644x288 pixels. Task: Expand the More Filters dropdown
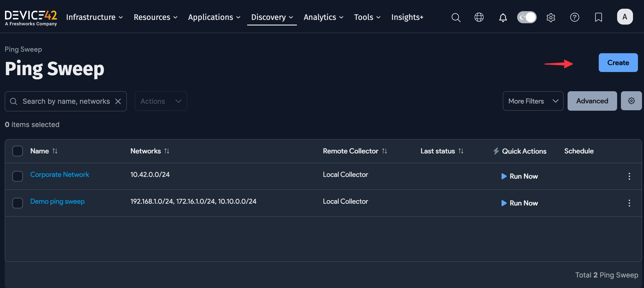pyautogui.click(x=533, y=101)
